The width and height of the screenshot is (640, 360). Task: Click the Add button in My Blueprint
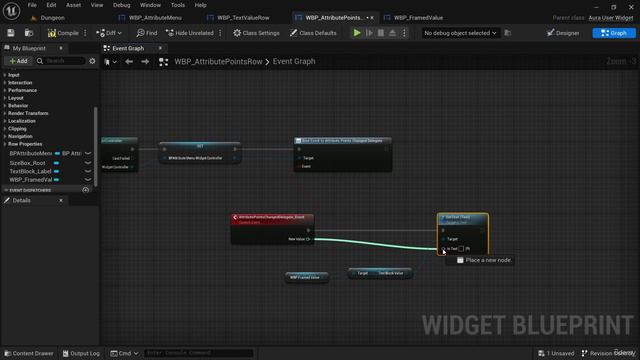(x=18, y=61)
